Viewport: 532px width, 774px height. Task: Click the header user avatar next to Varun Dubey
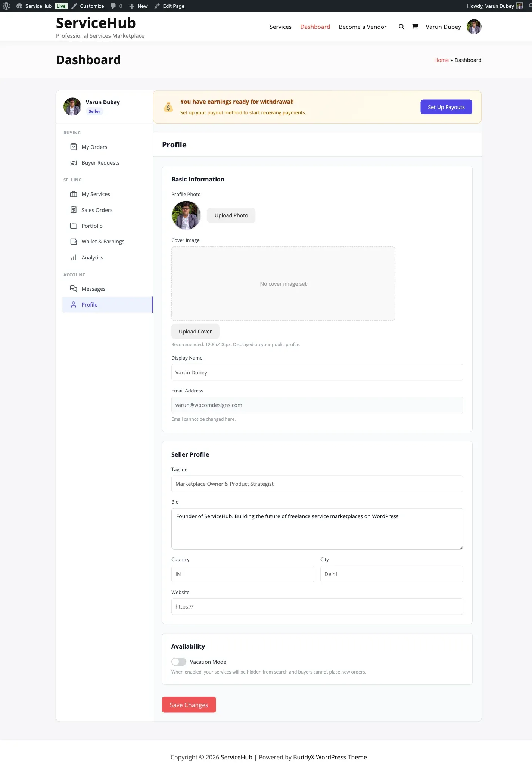pyautogui.click(x=474, y=27)
